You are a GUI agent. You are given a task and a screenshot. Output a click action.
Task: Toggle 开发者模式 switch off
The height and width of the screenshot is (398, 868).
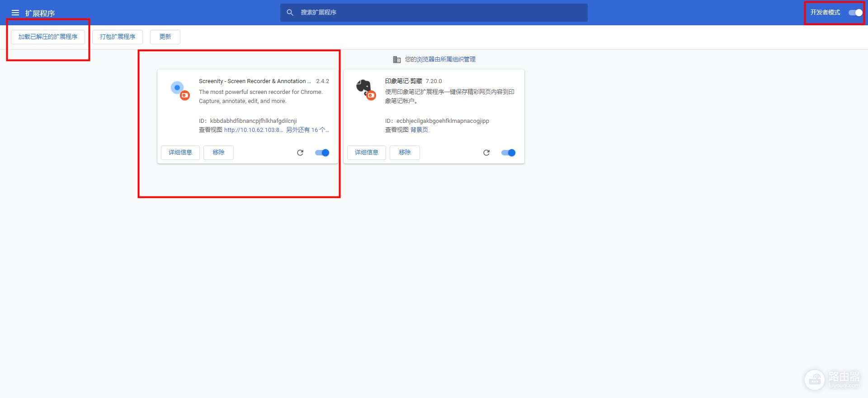(855, 13)
